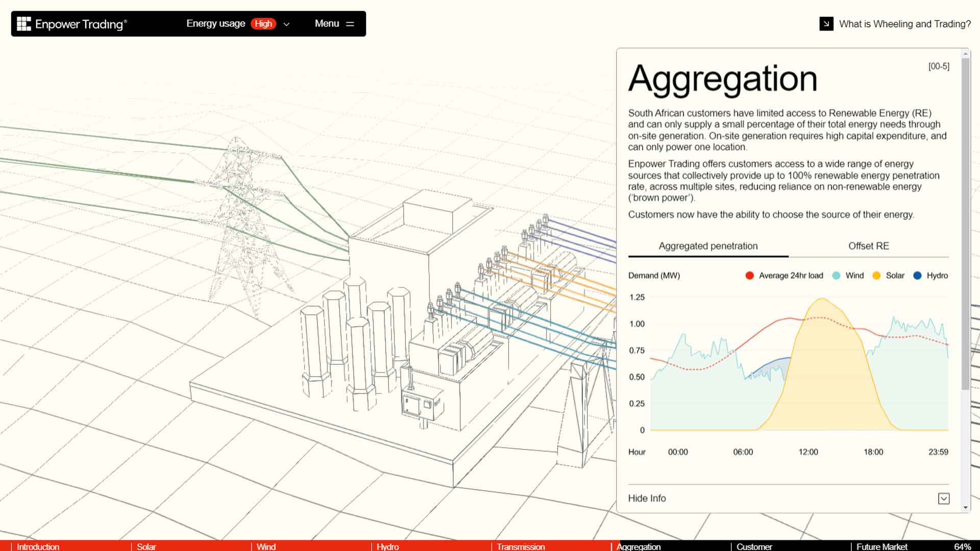The image size is (980, 551).
Task: Click the 06:00 hour axis label
Action: click(x=743, y=452)
